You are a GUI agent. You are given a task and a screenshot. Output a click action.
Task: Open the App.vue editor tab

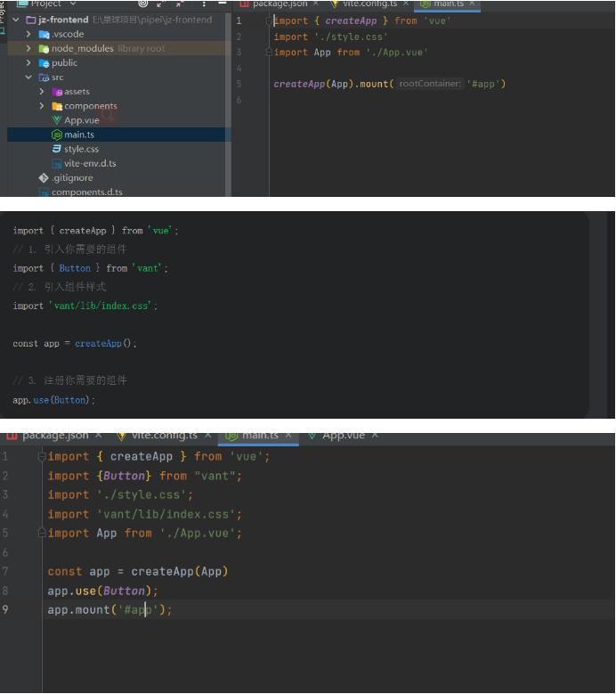coord(343,436)
